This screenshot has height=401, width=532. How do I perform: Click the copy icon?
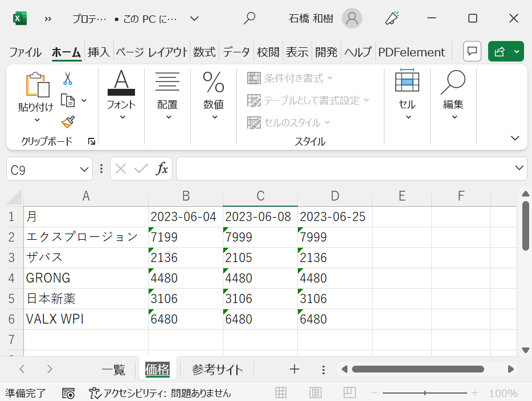pyautogui.click(x=68, y=100)
